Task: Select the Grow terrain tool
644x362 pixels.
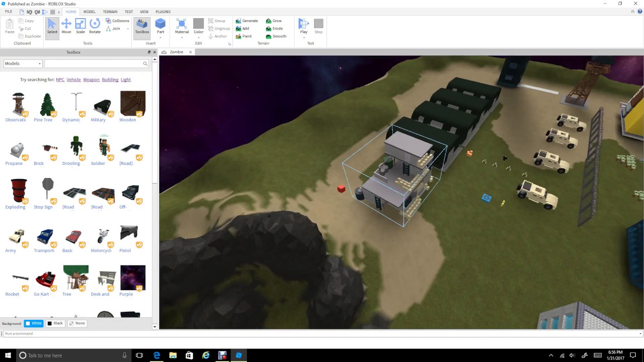Action: pyautogui.click(x=274, y=21)
